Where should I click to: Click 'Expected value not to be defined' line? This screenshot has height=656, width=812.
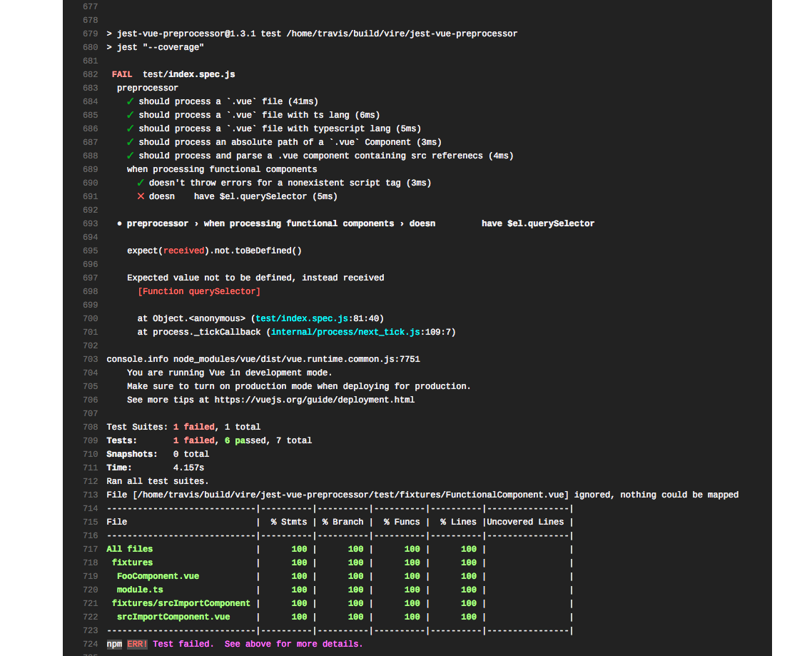pyautogui.click(x=256, y=278)
